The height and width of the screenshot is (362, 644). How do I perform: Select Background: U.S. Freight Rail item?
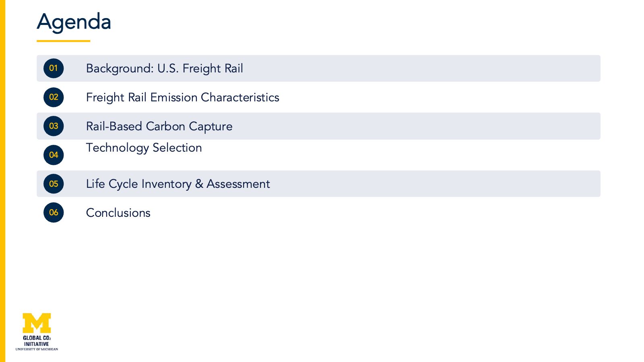click(165, 69)
